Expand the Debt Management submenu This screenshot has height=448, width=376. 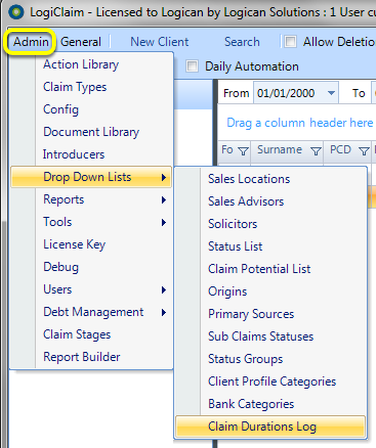click(91, 312)
